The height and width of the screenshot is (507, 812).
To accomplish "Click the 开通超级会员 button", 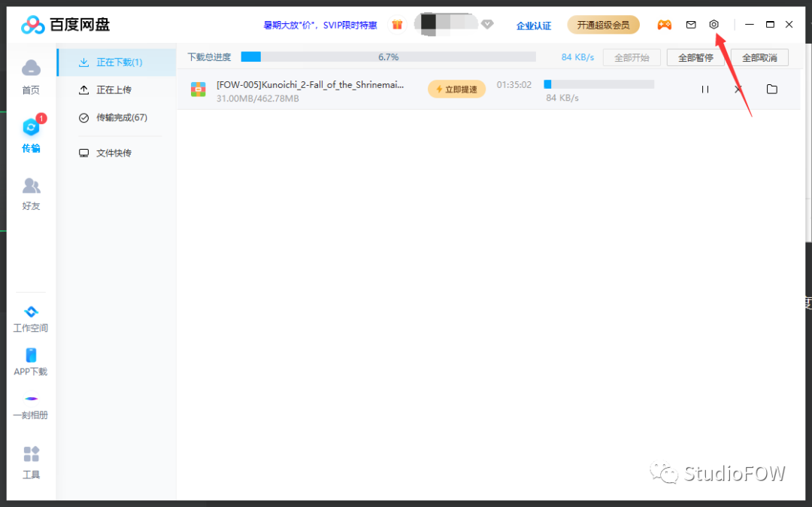I will pos(603,25).
